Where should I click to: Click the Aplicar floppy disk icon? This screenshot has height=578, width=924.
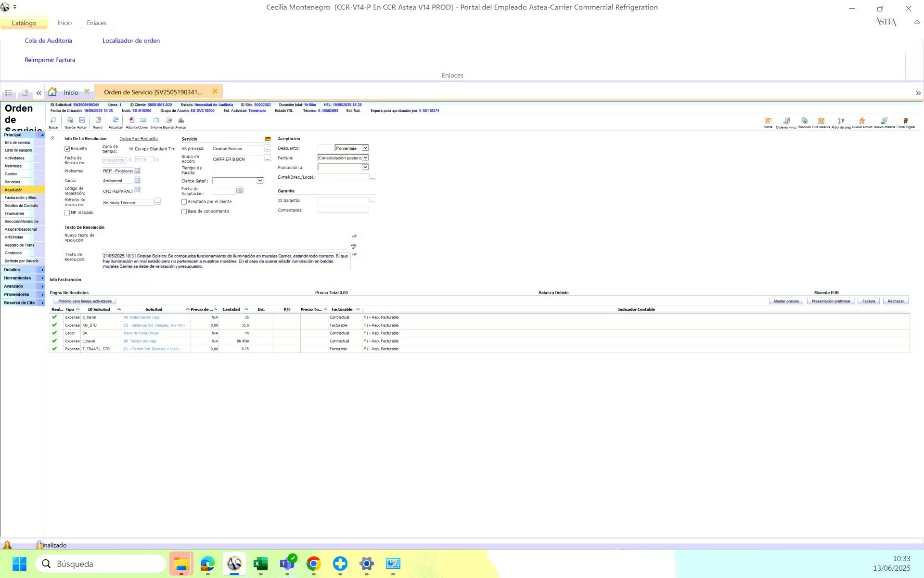click(82, 120)
